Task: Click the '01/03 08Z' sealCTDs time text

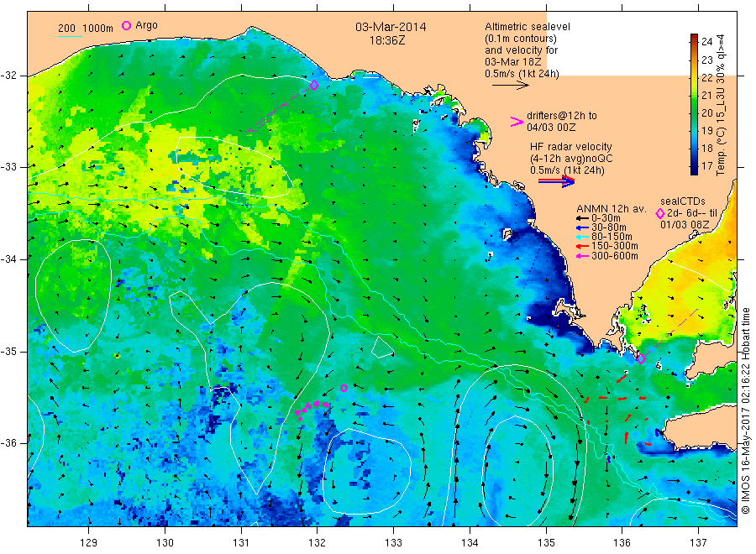Action: coord(685,225)
